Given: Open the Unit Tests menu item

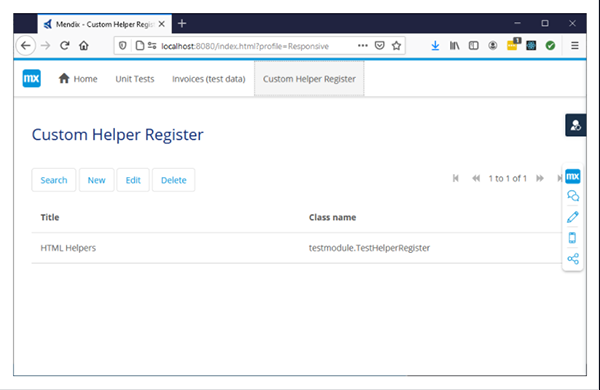Looking at the screenshot, I should pyautogui.click(x=135, y=79).
